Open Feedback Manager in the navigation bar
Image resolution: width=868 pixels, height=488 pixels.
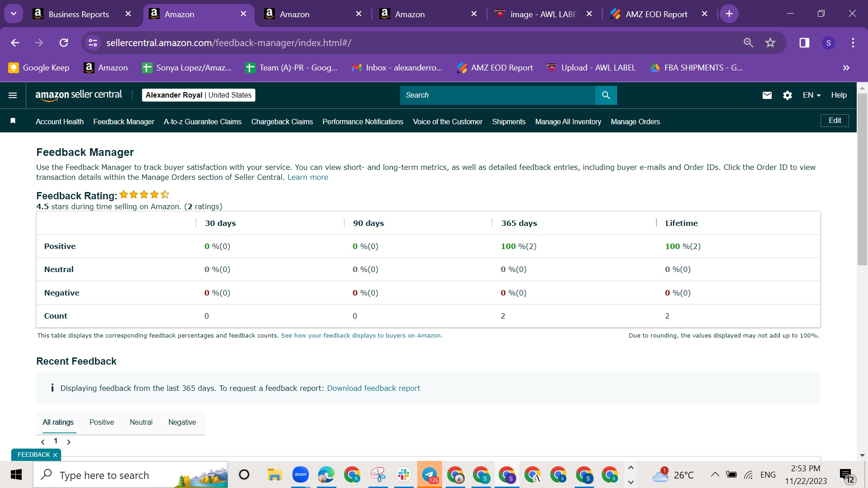124,122
